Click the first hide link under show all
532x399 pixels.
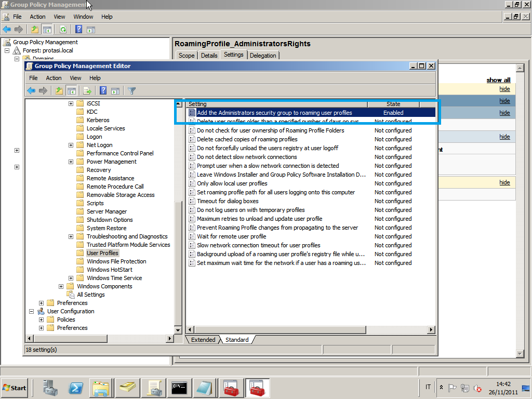coord(504,89)
